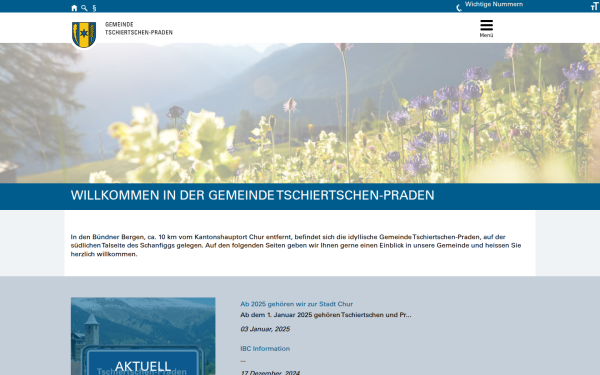Click the date '03 Januar, 2025'
The width and height of the screenshot is (600, 375).
coord(265,329)
